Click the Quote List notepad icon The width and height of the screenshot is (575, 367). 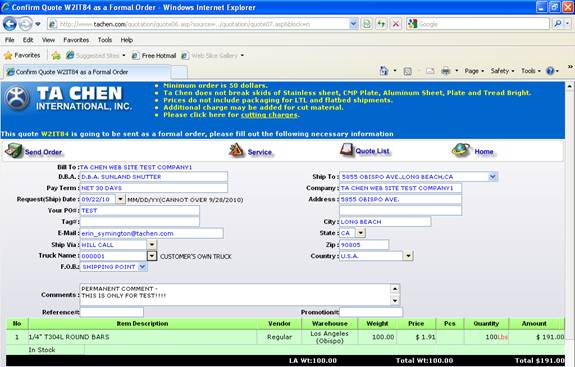[x=346, y=150]
